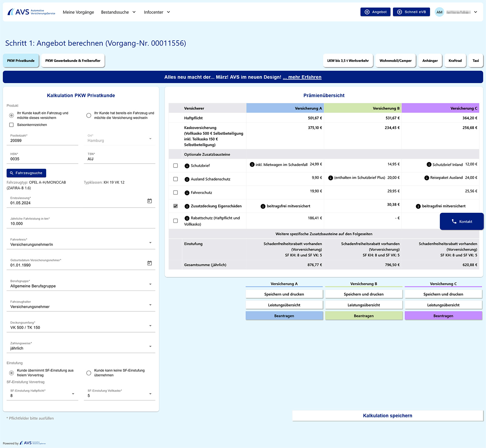Uncheck Zusatzdeckung Eigenschäden checkbox
Screen dimensions: 486x448
176,206
